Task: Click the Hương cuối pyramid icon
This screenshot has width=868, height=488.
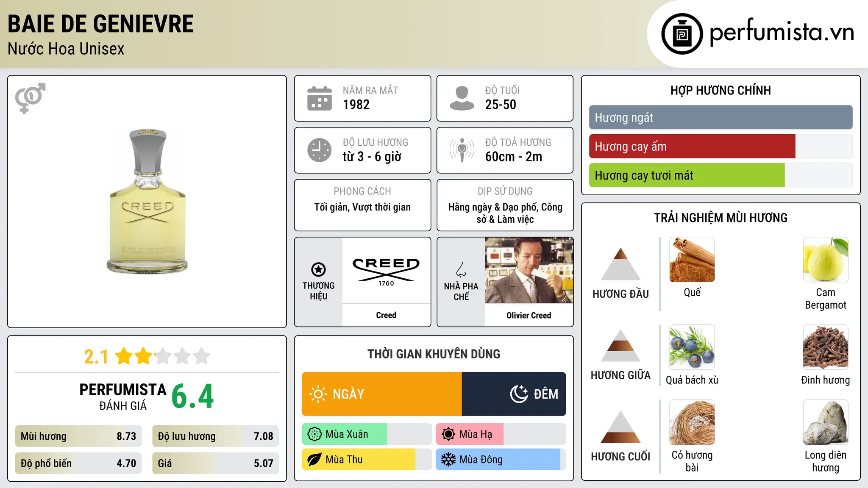Action: 620,427
